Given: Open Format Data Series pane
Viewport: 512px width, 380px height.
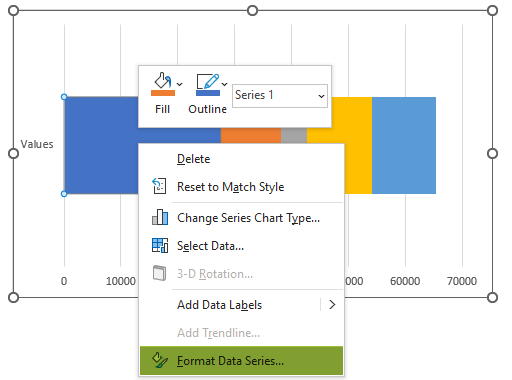Looking at the screenshot, I should pyautogui.click(x=241, y=361).
